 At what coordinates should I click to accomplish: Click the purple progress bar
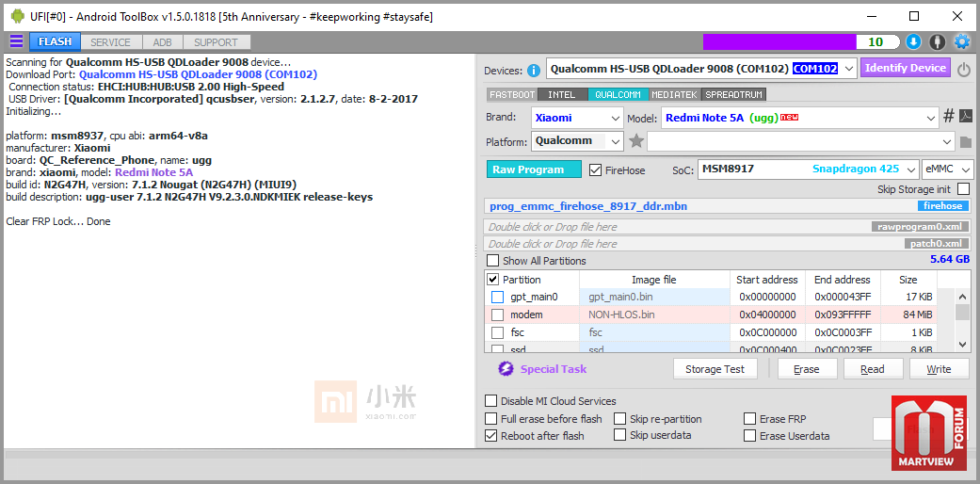click(x=779, y=41)
